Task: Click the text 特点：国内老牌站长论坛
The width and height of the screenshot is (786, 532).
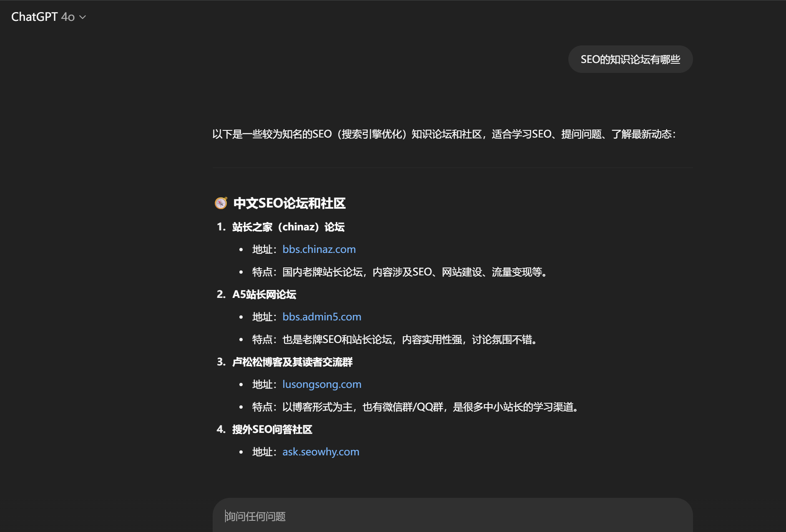Action: point(307,272)
